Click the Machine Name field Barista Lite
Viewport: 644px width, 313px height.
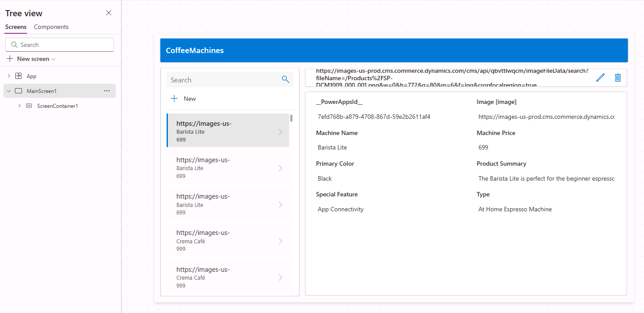[x=332, y=147]
